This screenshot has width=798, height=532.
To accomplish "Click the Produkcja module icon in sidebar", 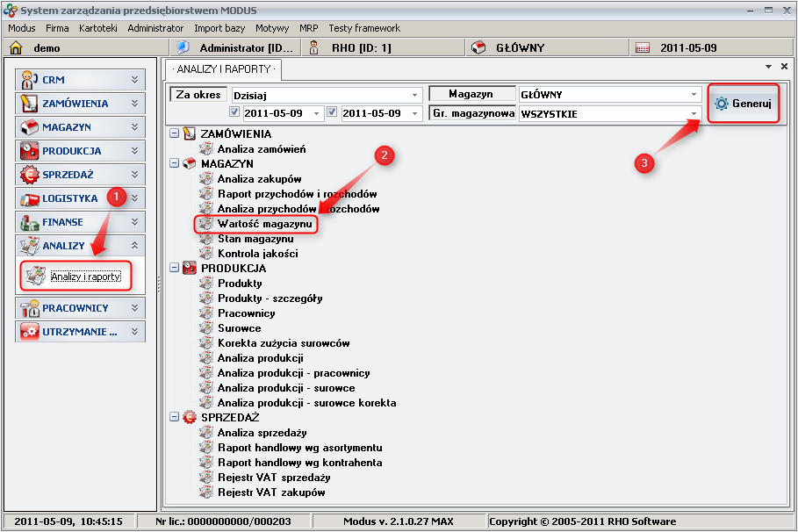I will pyautogui.click(x=28, y=151).
